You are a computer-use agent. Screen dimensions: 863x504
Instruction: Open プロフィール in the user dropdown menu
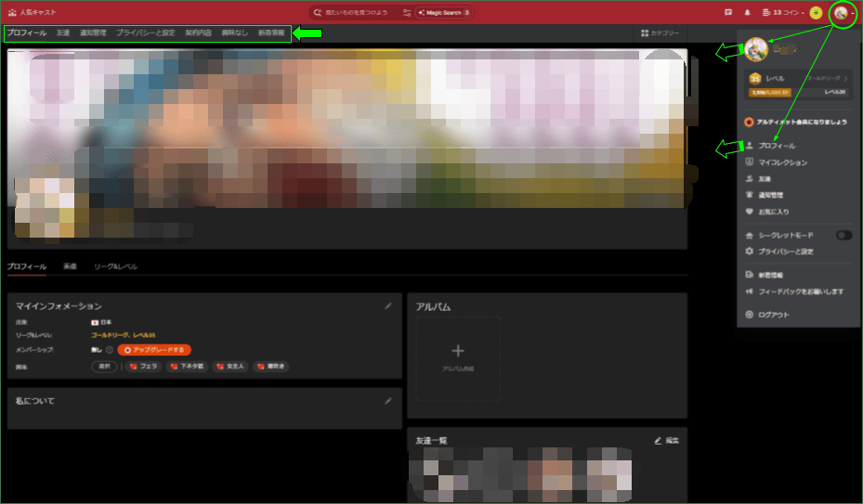(777, 146)
